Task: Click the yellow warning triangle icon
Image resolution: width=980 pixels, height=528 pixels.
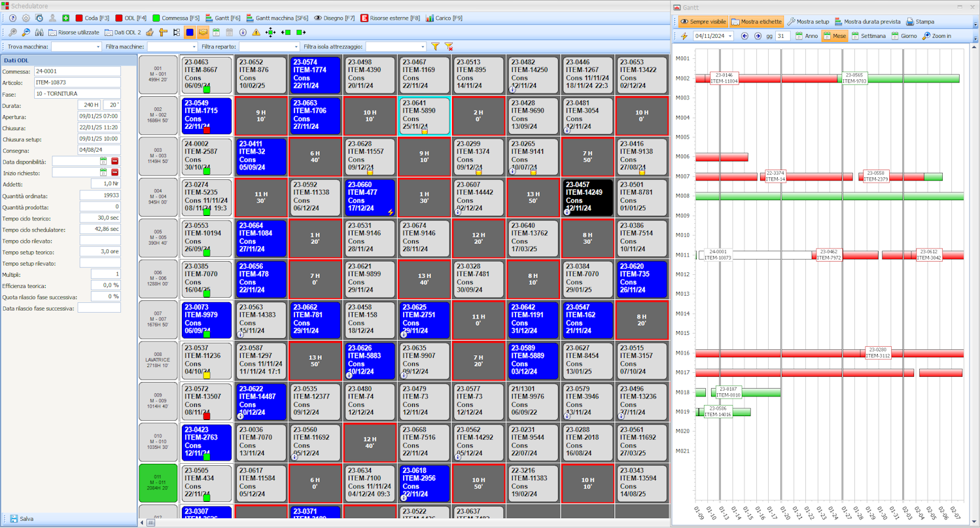Action: (256, 32)
